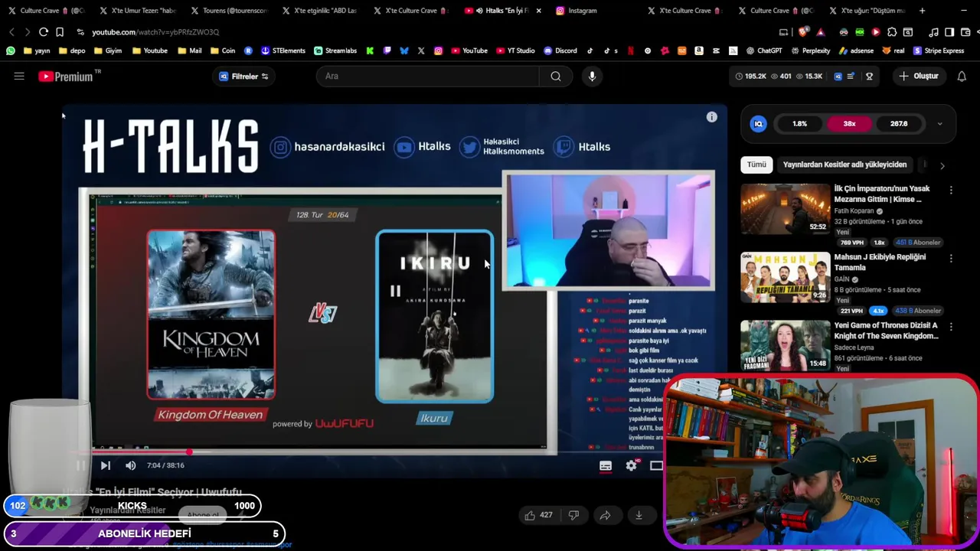Click the search magnifier button
The height and width of the screenshot is (551, 980).
[x=556, y=77]
